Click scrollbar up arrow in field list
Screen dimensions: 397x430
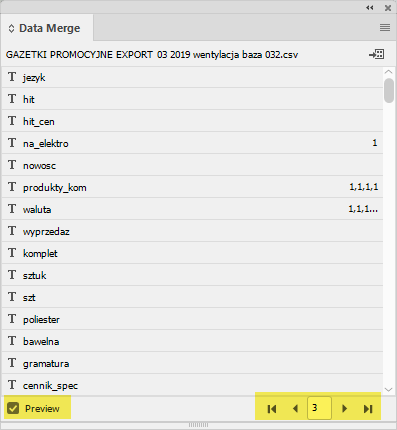[388, 72]
